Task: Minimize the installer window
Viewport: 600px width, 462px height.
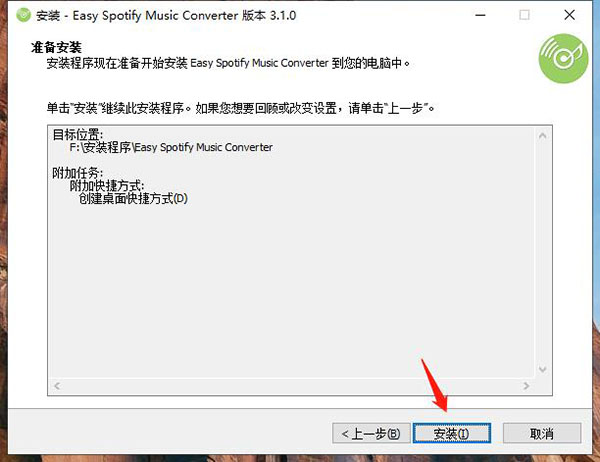Action: (x=480, y=15)
